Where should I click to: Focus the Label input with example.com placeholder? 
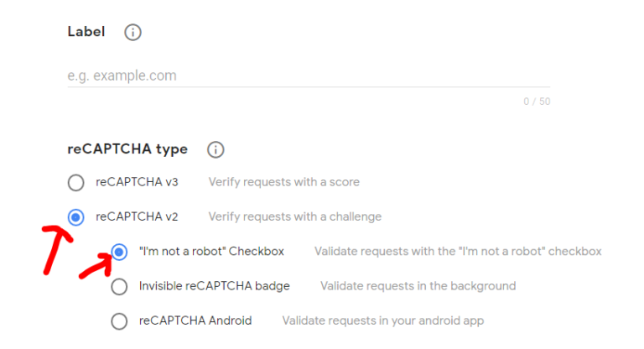(x=309, y=76)
